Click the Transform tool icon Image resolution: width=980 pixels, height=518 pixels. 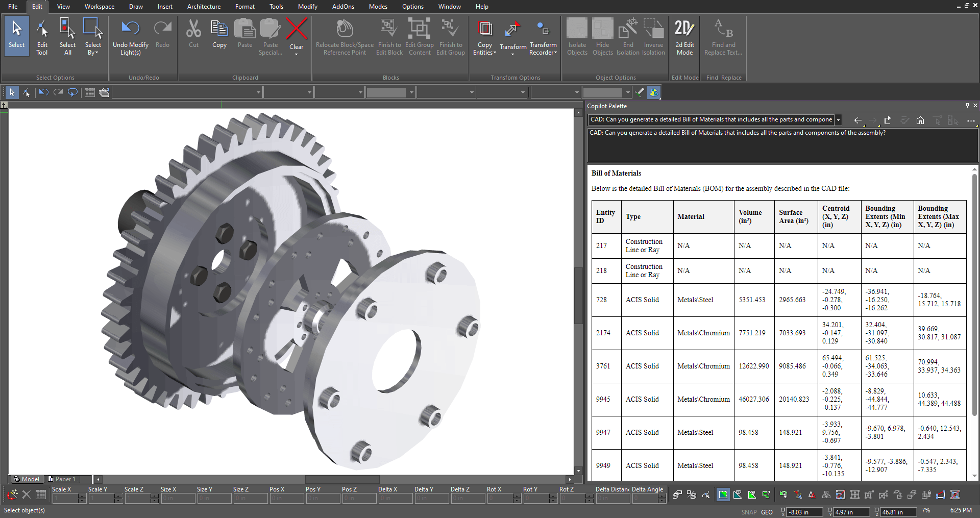coord(512,36)
